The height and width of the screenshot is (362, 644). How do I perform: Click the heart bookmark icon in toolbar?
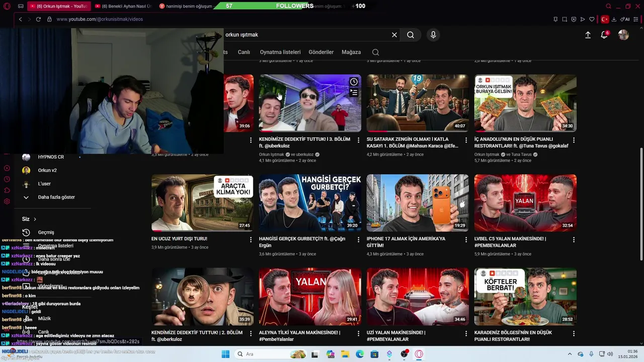click(592, 19)
